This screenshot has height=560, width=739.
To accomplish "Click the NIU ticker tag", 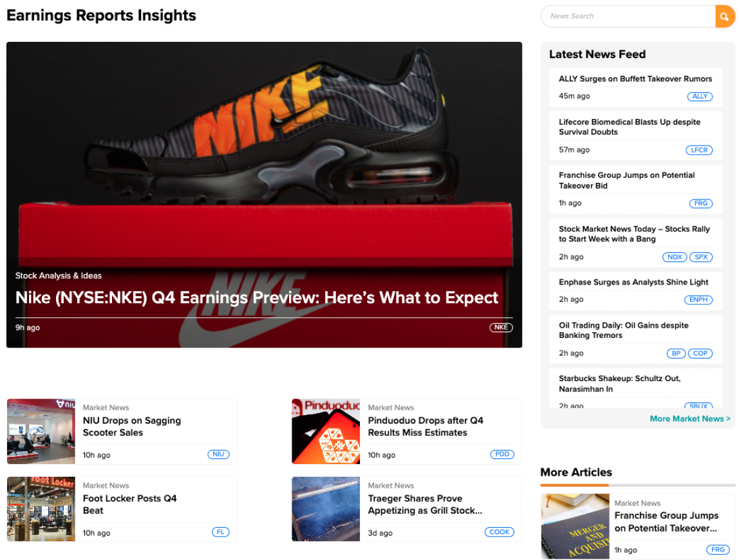I will (218, 454).
